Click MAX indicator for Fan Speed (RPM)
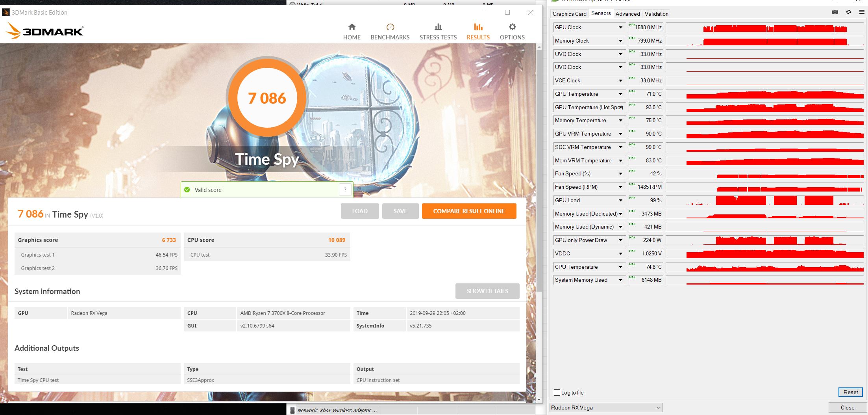 click(x=632, y=184)
